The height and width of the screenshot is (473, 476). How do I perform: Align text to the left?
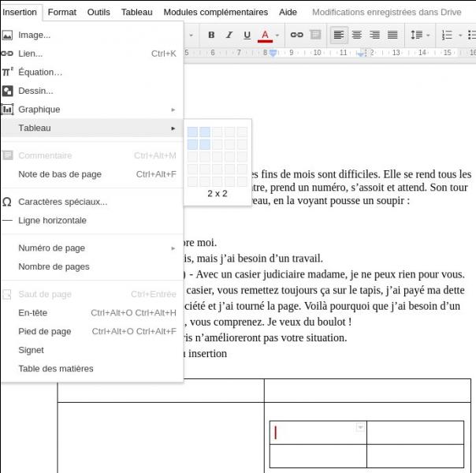(339, 35)
